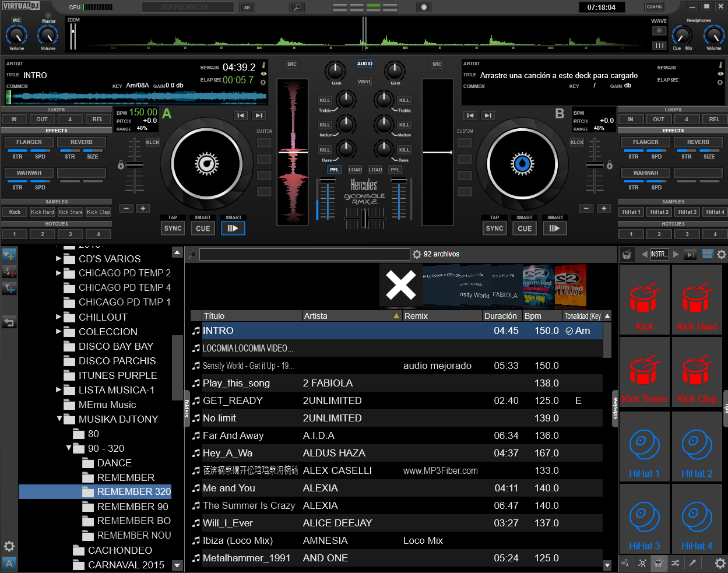The width and height of the screenshot is (728, 573).
Task: Go to next sampler bank arrow
Action: [676, 254]
